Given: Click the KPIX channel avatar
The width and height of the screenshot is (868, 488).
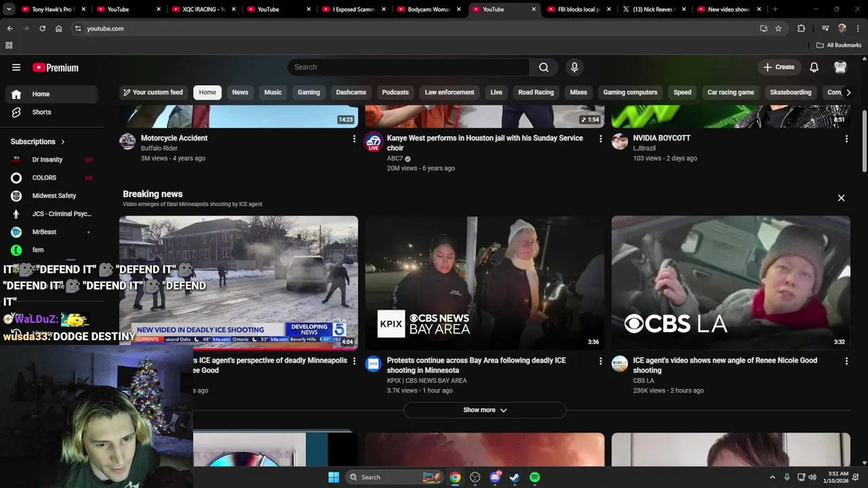Looking at the screenshot, I should pos(374,364).
